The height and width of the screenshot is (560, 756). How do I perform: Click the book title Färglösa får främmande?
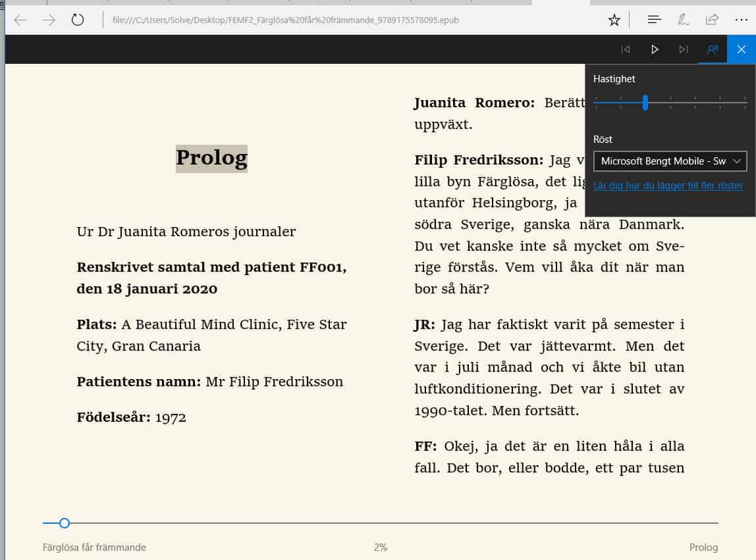pos(94,547)
